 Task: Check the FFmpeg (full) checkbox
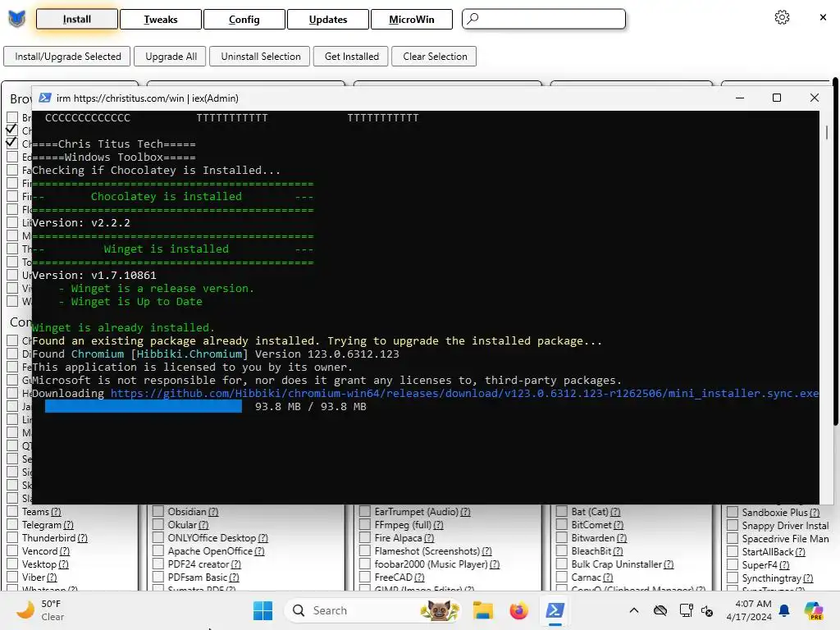[x=365, y=525]
